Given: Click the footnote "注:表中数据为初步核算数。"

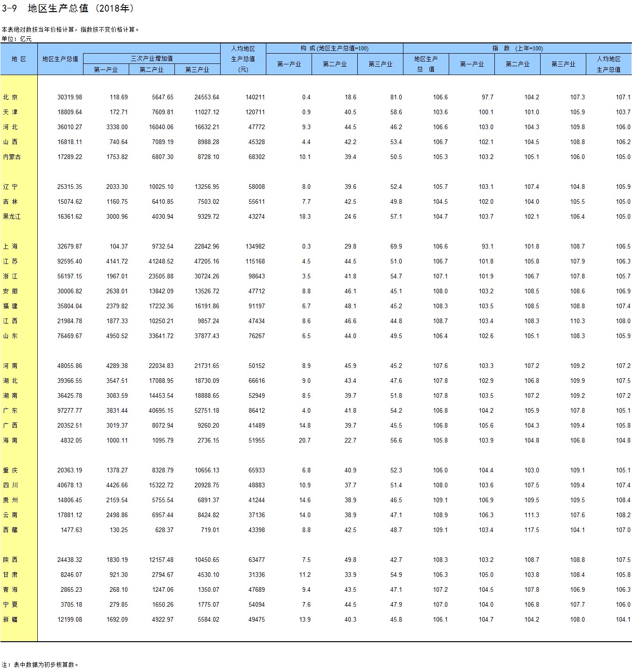Looking at the screenshot, I should click(x=40, y=665).
